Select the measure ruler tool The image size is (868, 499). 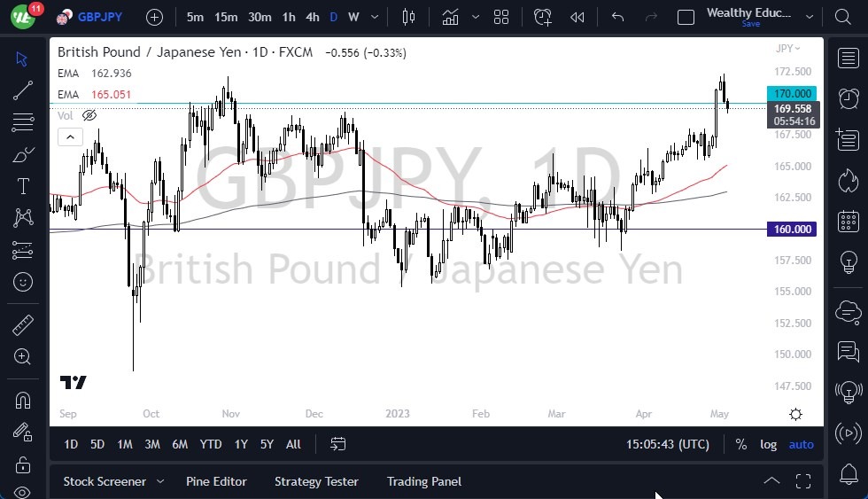pos(23,325)
